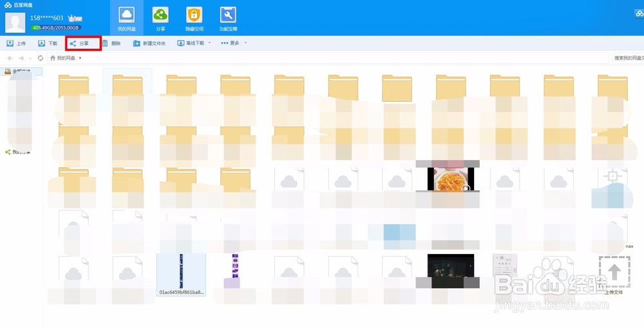Select the file 01ac6459bf861ba8...
Screen dimensions: 644x327
click(x=181, y=274)
